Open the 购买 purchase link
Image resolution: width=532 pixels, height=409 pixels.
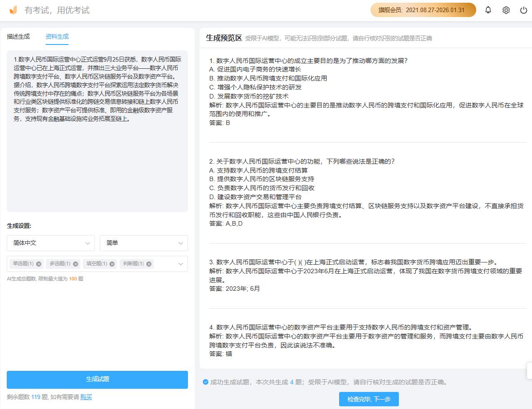(86, 397)
